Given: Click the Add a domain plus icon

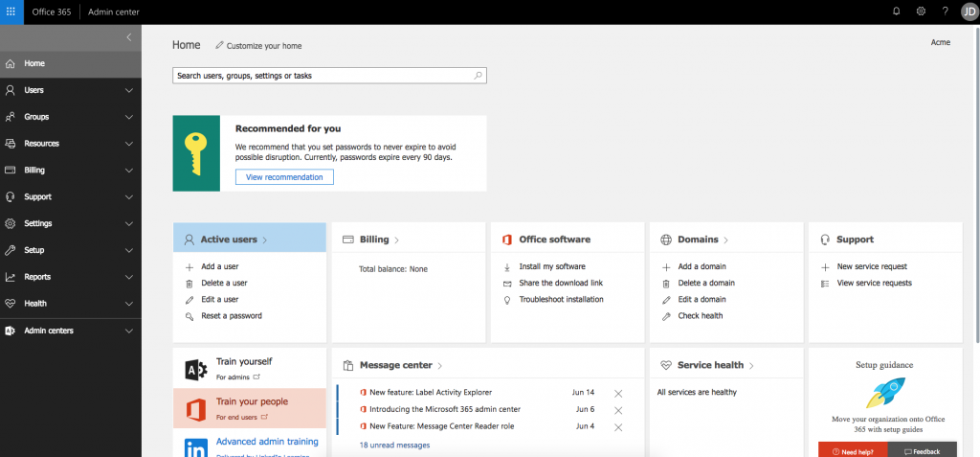Looking at the screenshot, I should click(x=666, y=266).
